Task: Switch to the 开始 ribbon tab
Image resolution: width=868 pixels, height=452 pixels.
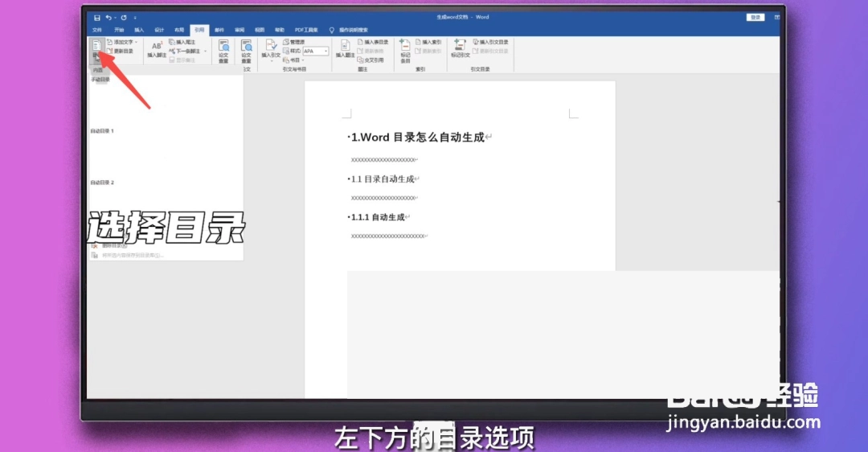Action: tap(119, 30)
